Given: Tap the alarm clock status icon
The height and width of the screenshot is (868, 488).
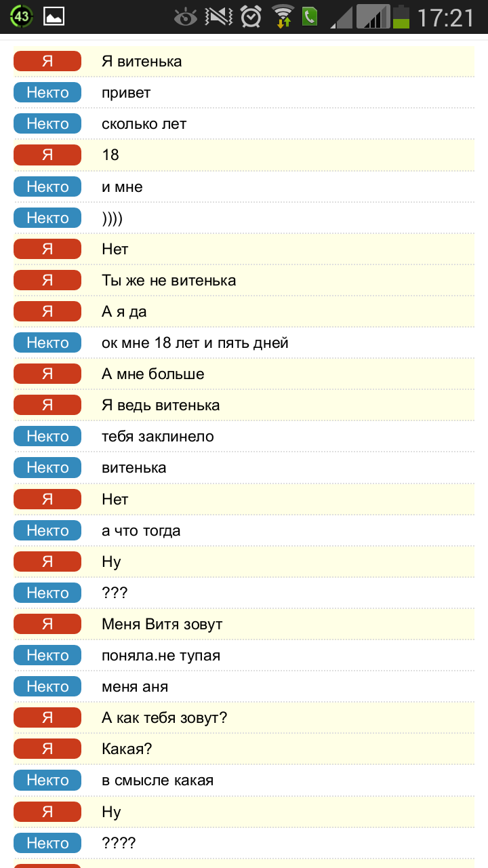Looking at the screenshot, I should pyautogui.click(x=251, y=17).
